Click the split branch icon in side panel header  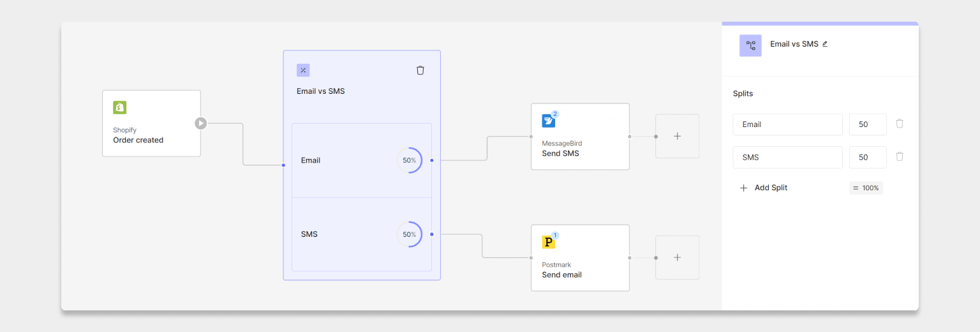(750, 45)
